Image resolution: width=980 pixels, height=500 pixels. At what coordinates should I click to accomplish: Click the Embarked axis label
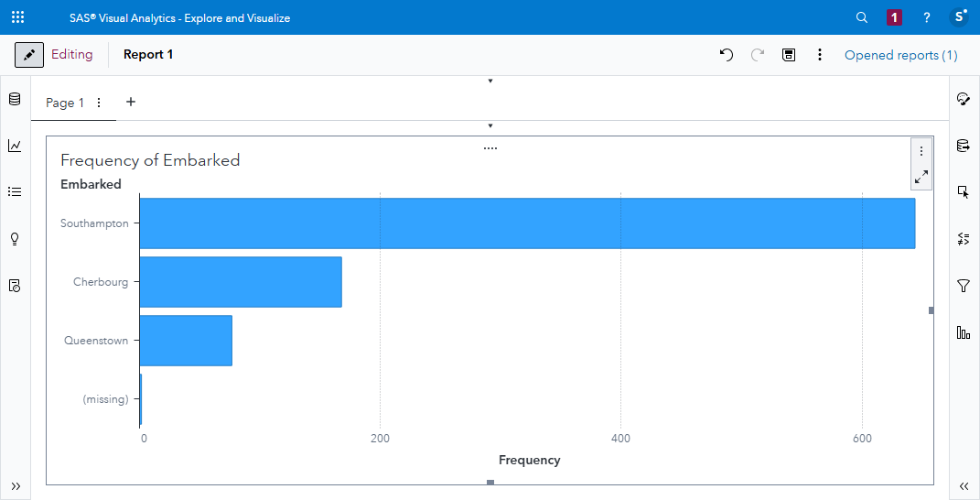[x=91, y=185]
